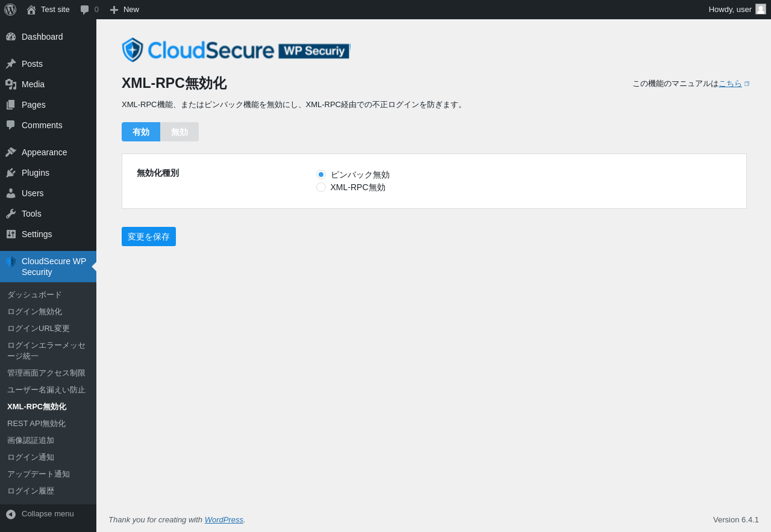Click the Users person icon
Screen dimensions: 771x532
[11, 193]
